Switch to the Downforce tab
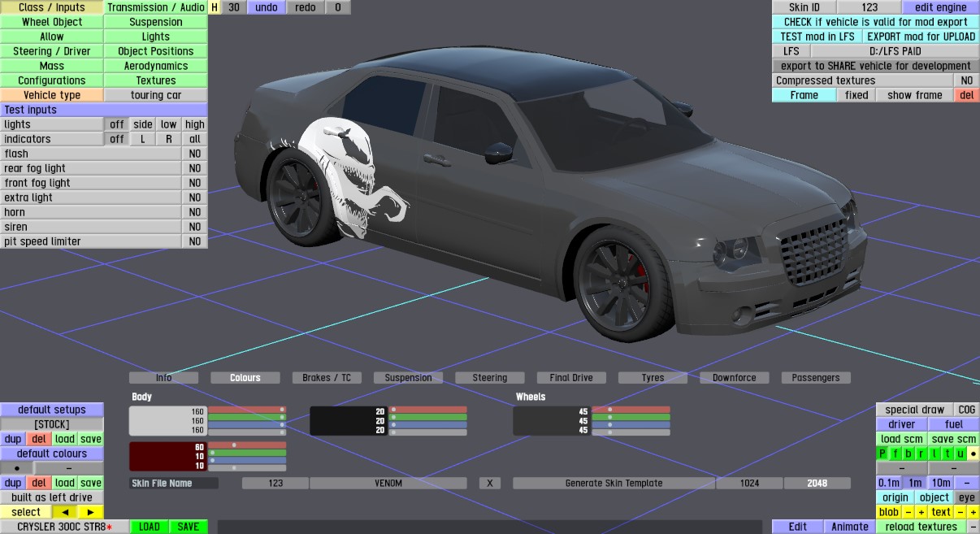The height and width of the screenshot is (534, 980). point(734,377)
